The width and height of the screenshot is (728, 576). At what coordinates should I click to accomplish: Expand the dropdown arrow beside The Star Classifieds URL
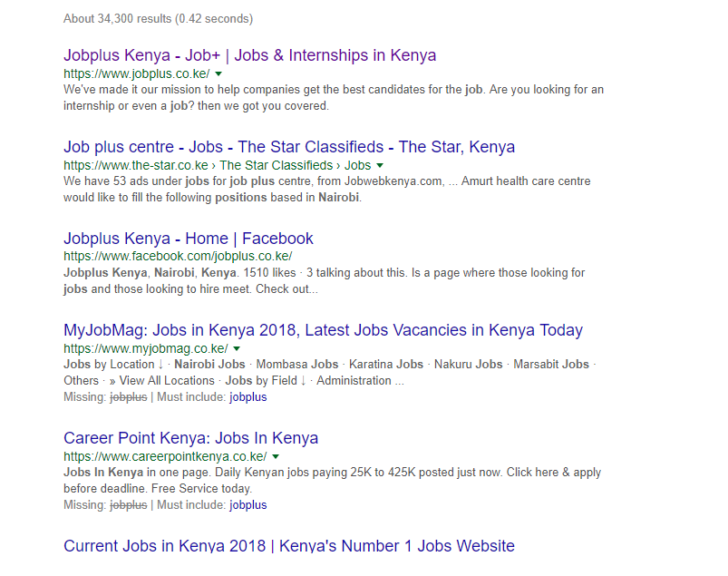point(380,165)
